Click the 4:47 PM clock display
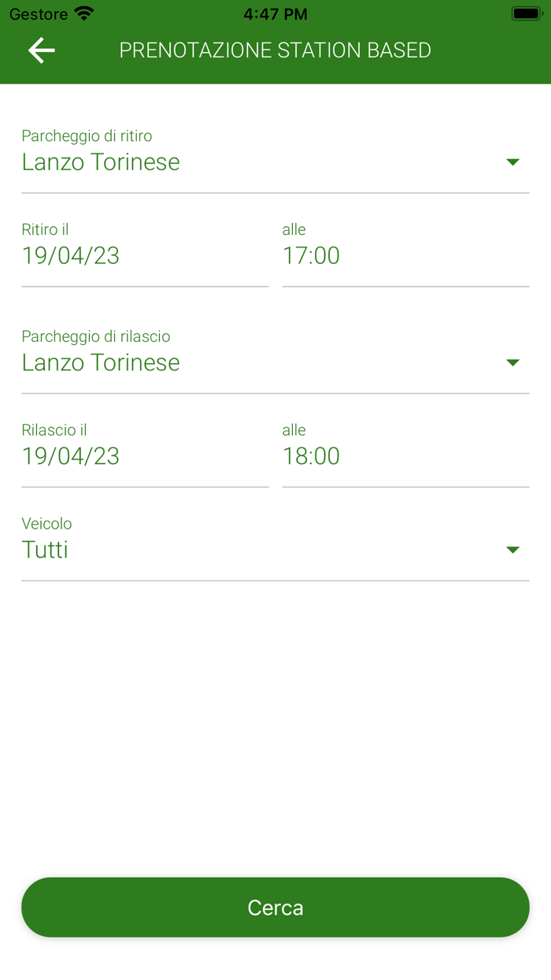This screenshot has height=980, width=551. [275, 13]
